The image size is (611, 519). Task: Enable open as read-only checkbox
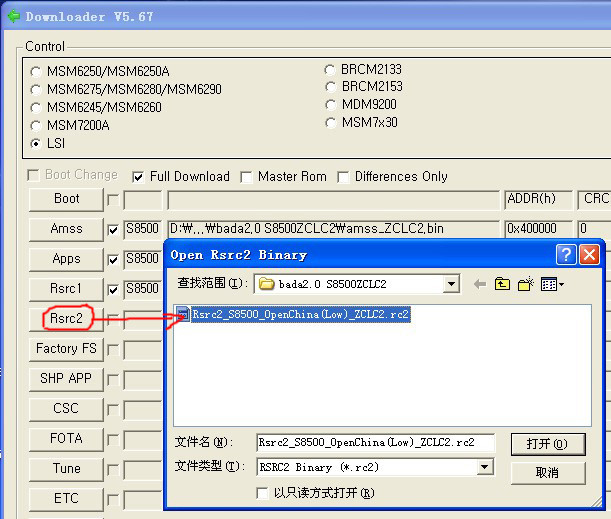[262, 493]
